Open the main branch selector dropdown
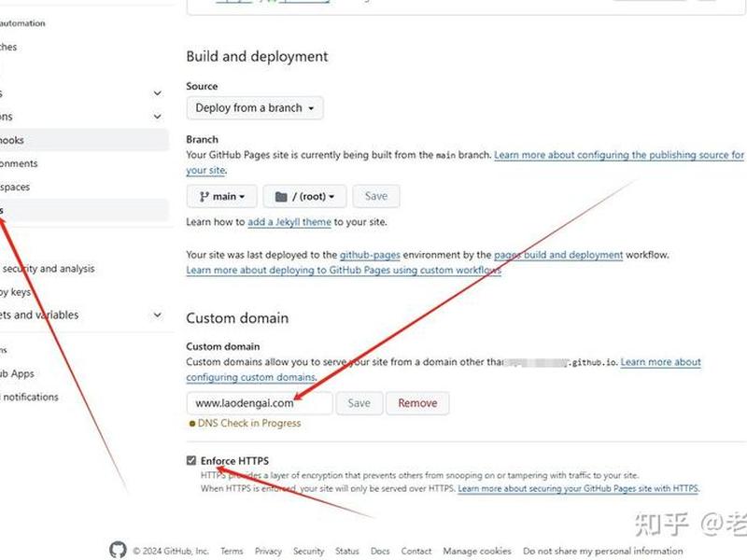 pyautogui.click(x=222, y=197)
